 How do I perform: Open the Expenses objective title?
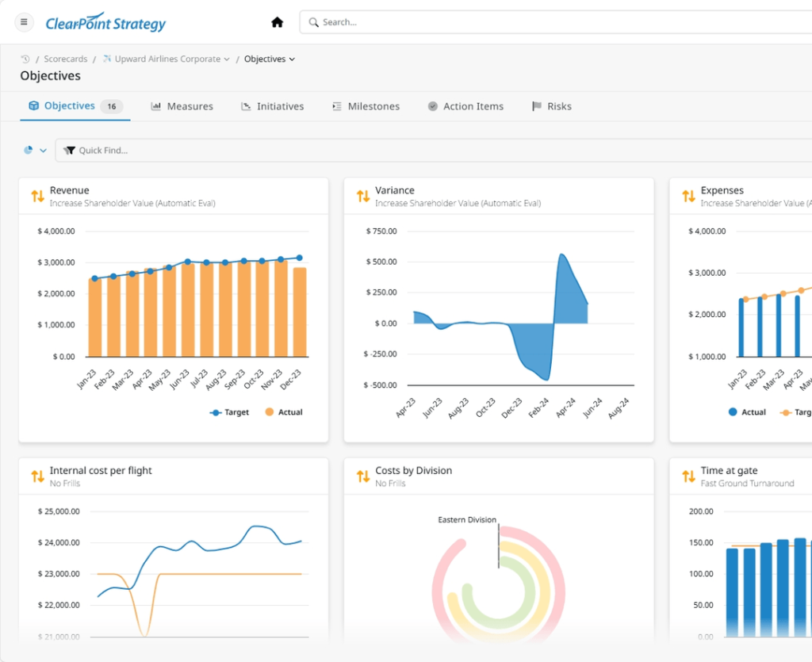click(722, 190)
